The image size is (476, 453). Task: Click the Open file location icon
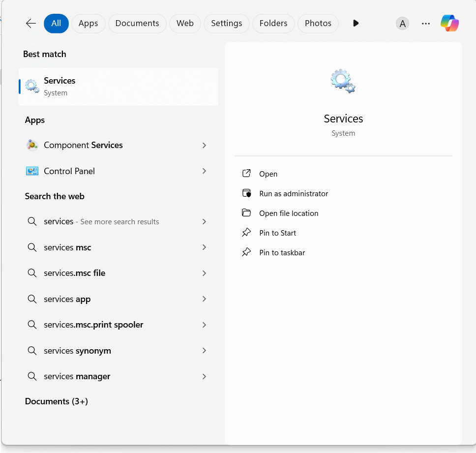(247, 213)
